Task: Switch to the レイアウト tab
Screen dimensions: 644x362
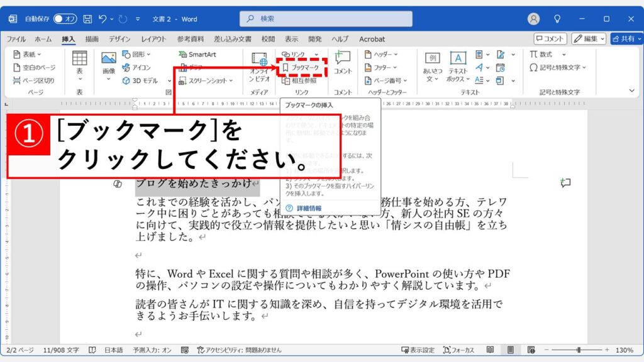Action: click(153, 39)
